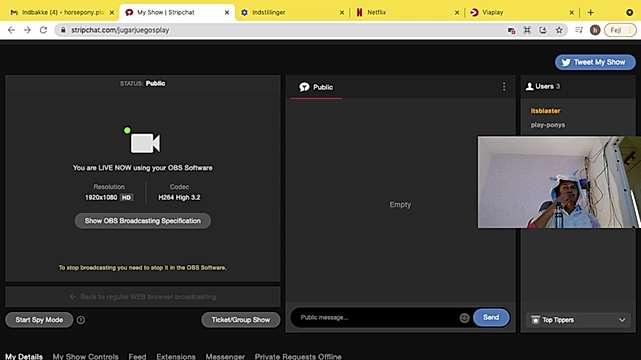The image size is (641, 360).
Task: Click Back to regular WEB browser broadcasting
Action: point(143,297)
